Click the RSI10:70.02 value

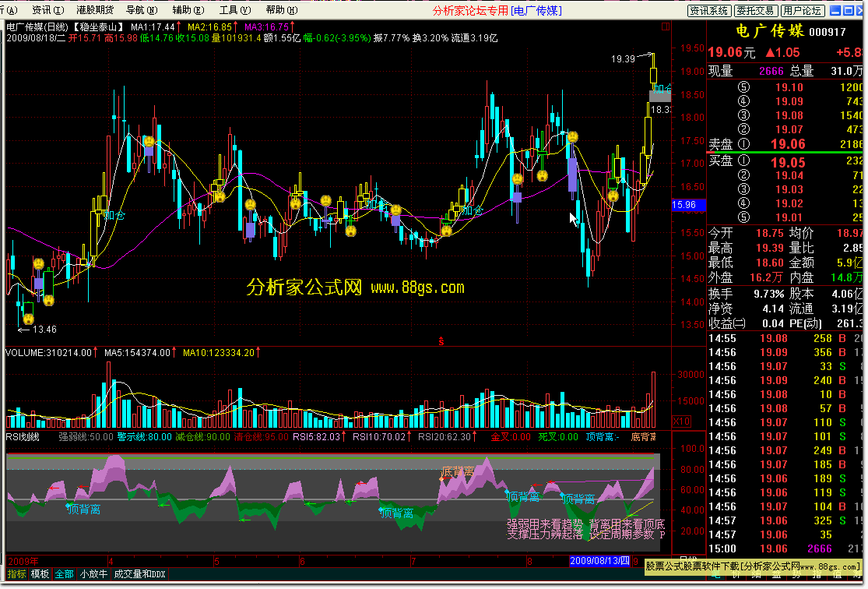tap(379, 437)
